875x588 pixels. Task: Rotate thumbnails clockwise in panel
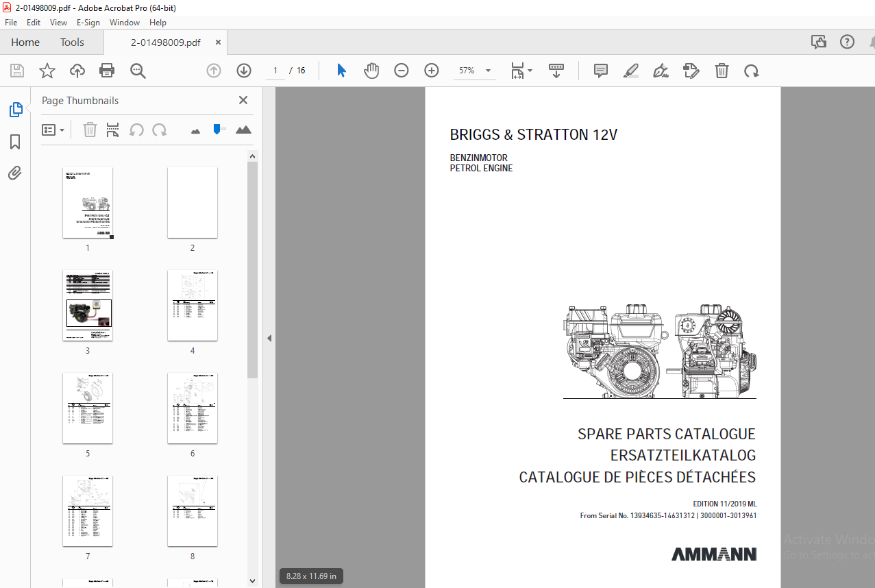pos(160,130)
